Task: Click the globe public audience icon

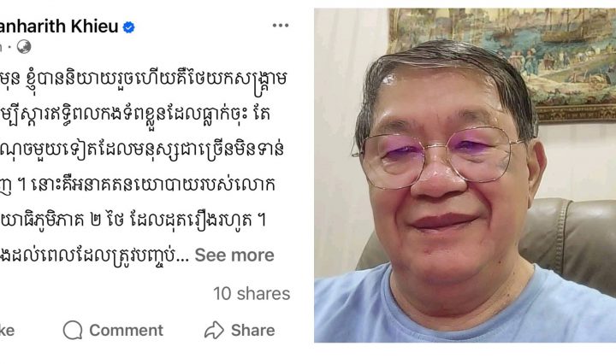Action: click(x=24, y=47)
